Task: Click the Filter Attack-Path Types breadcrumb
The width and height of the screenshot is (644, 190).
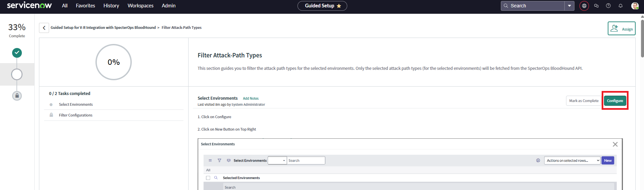Action: 182,28
